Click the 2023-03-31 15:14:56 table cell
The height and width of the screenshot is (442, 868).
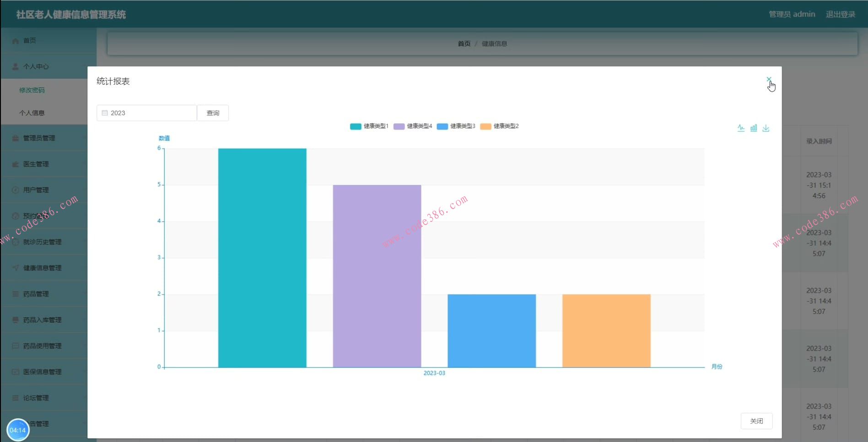click(819, 185)
